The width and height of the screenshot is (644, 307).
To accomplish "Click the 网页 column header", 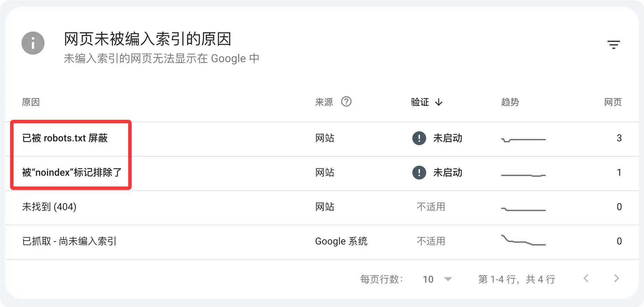I will point(613,102).
